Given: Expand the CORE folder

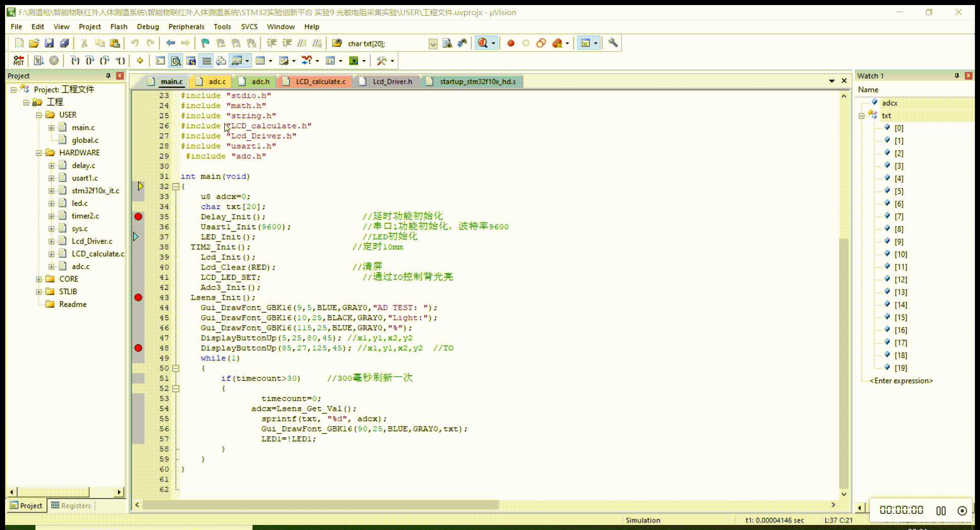Looking at the screenshot, I should point(38,279).
